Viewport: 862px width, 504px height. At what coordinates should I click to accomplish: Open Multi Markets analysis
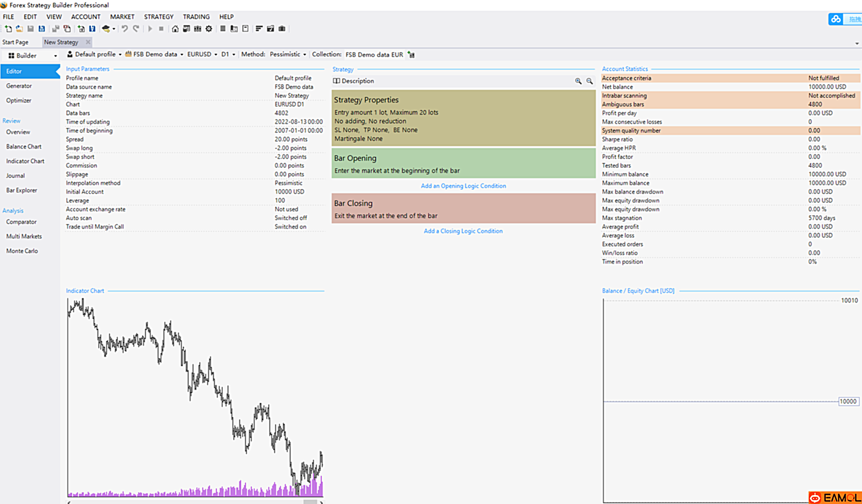[x=24, y=236]
